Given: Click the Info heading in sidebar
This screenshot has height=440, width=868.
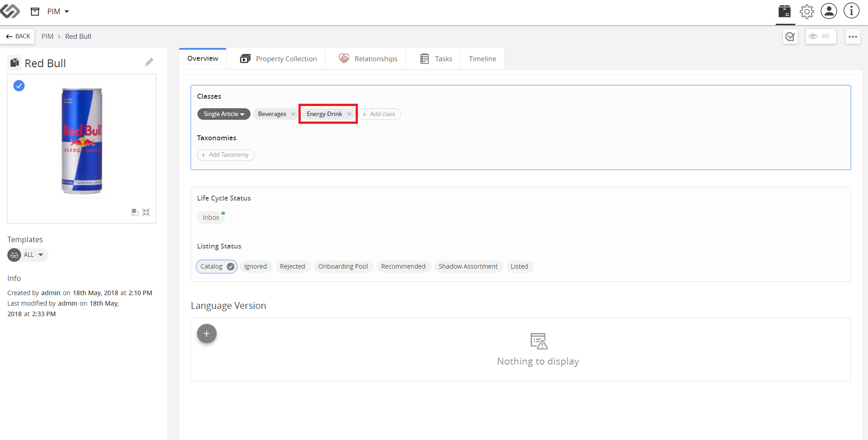Looking at the screenshot, I should (14, 278).
